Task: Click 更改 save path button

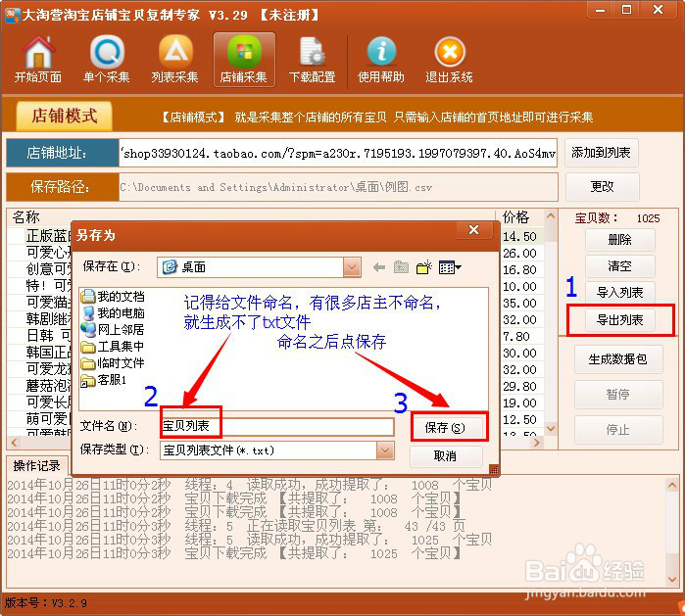Action: (603, 187)
